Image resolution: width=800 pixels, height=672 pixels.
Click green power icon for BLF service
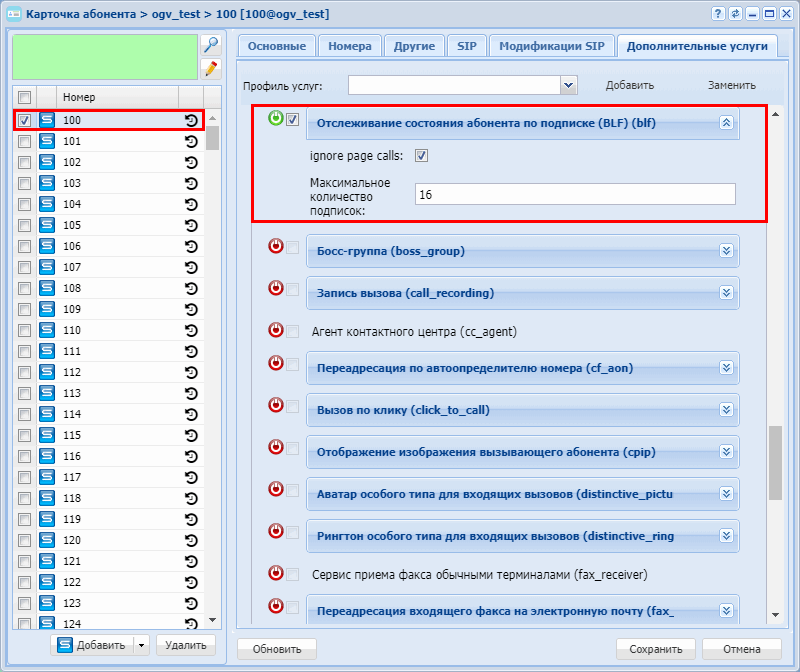click(x=276, y=119)
